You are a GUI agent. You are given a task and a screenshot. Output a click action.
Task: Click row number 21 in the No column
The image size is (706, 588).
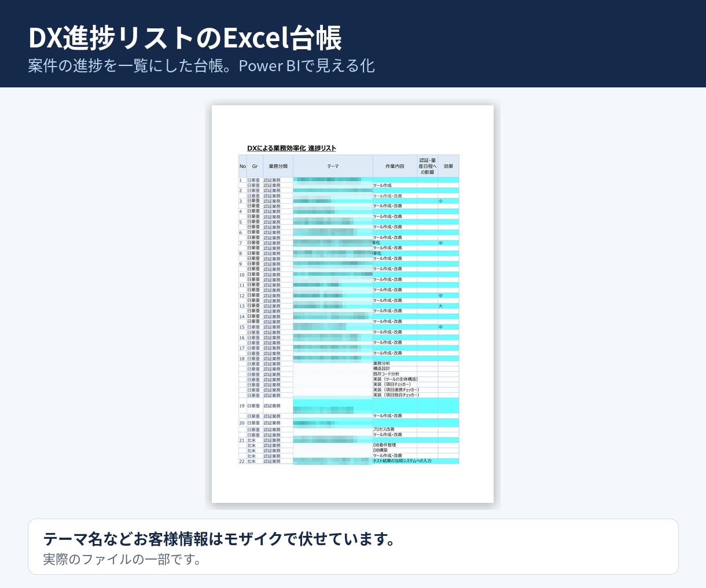click(242, 440)
